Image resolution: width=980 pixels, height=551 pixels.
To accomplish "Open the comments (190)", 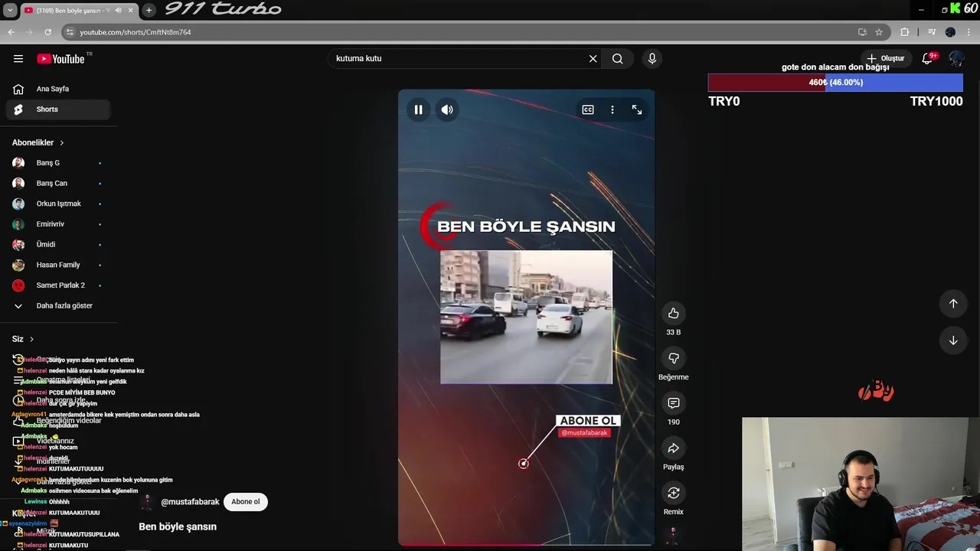I will (x=673, y=403).
